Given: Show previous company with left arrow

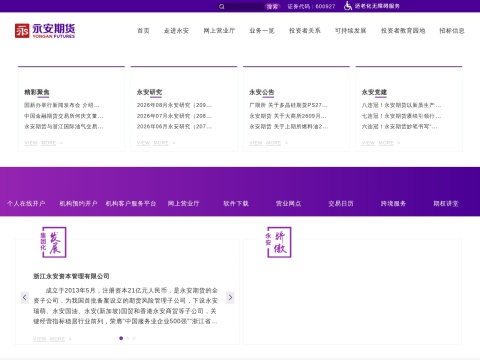Looking at the screenshot, I should point(24,297).
